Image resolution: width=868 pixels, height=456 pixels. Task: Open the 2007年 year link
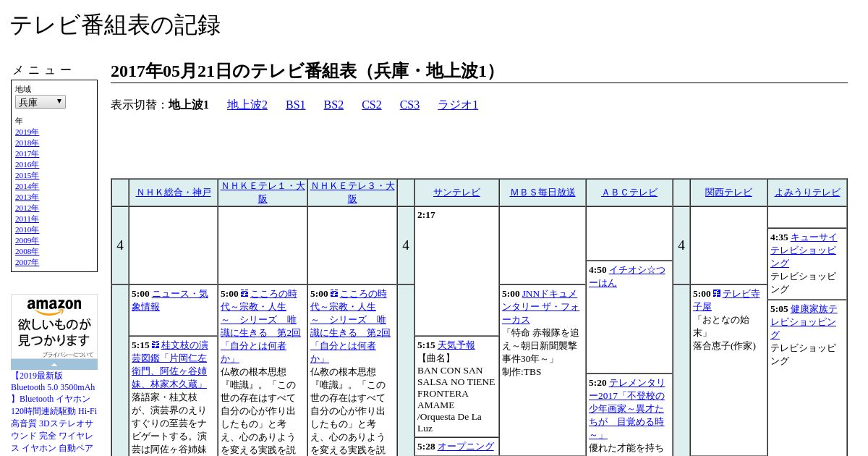tap(27, 263)
